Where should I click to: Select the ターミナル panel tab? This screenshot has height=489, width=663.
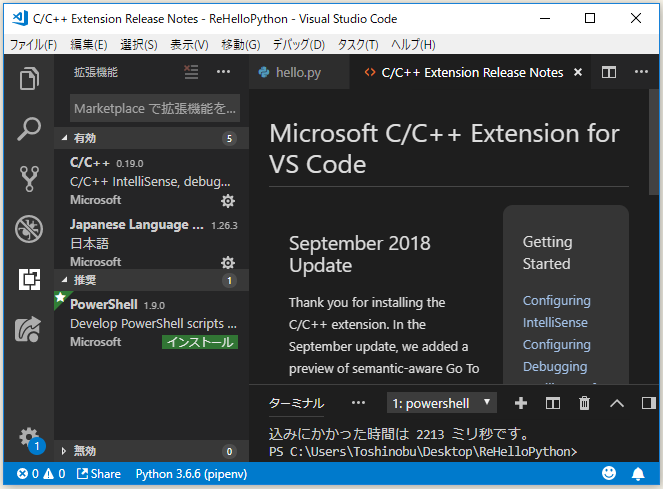[296, 403]
